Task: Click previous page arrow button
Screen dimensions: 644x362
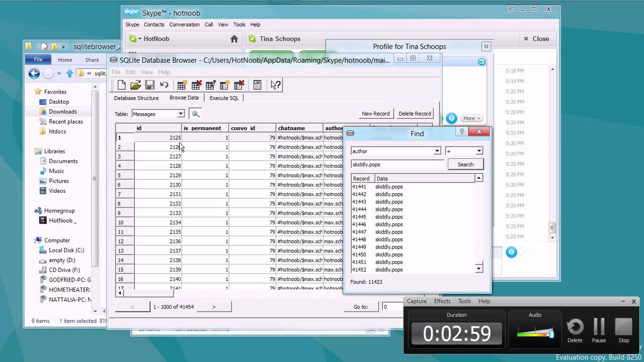Action: click(132, 307)
